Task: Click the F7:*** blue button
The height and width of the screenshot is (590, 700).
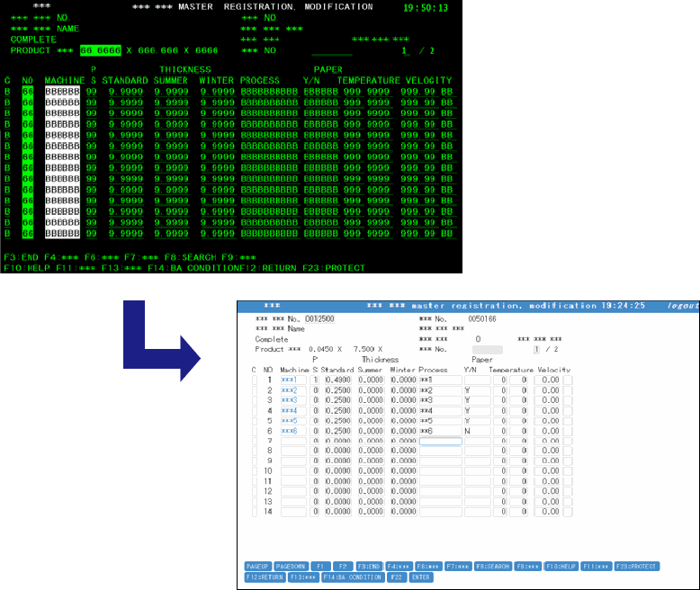Action: tap(458, 567)
